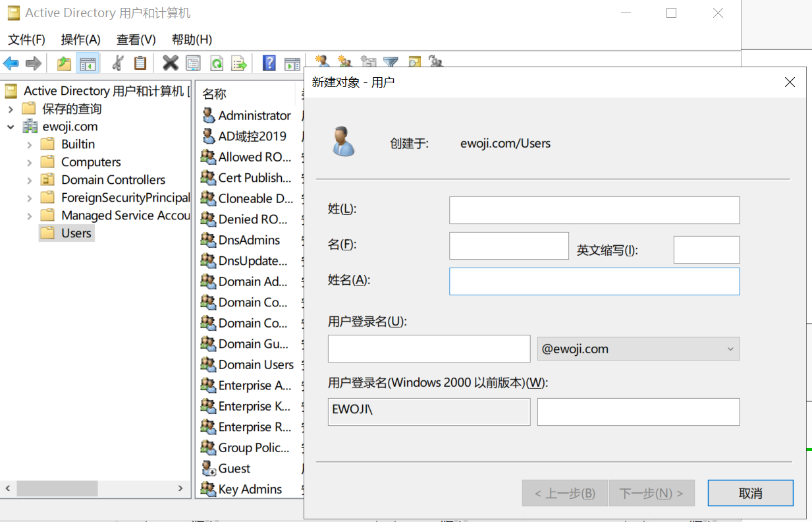Viewport: 812px width, 522px height.
Task: Click the export list icon
Action: pyautogui.click(x=238, y=63)
